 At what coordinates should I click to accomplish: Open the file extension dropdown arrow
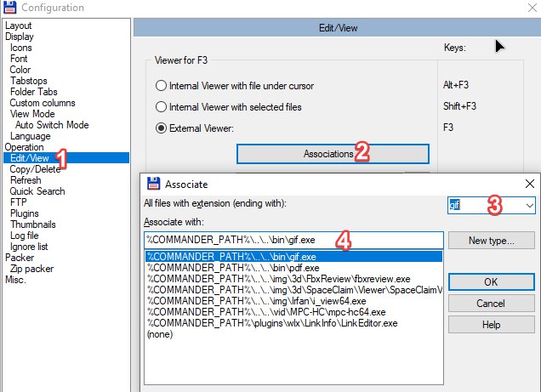530,206
